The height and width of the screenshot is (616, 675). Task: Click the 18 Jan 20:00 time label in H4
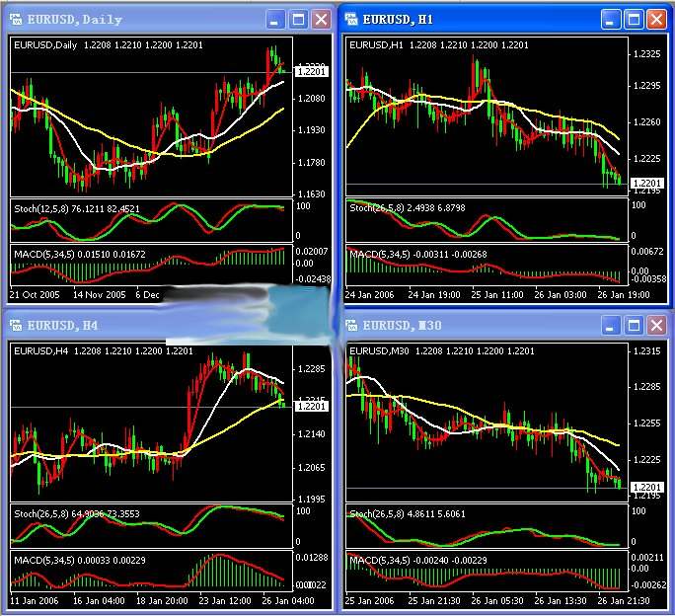coord(162,600)
